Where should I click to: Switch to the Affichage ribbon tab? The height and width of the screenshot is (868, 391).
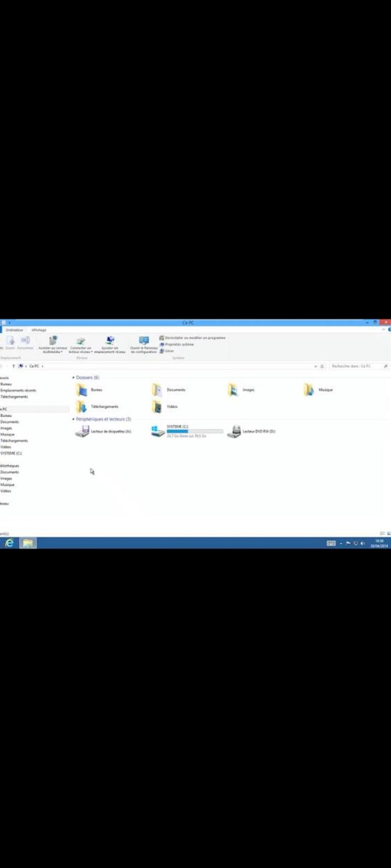point(39,330)
